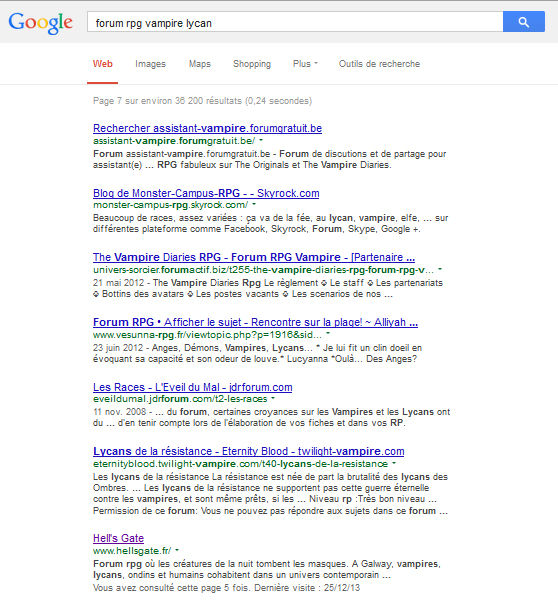This screenshot has height=607, width=558.
Task: Open 'Blog de Monster-Campus-RPG - Skyrock.com' link
Action: [x=206, y=193]
